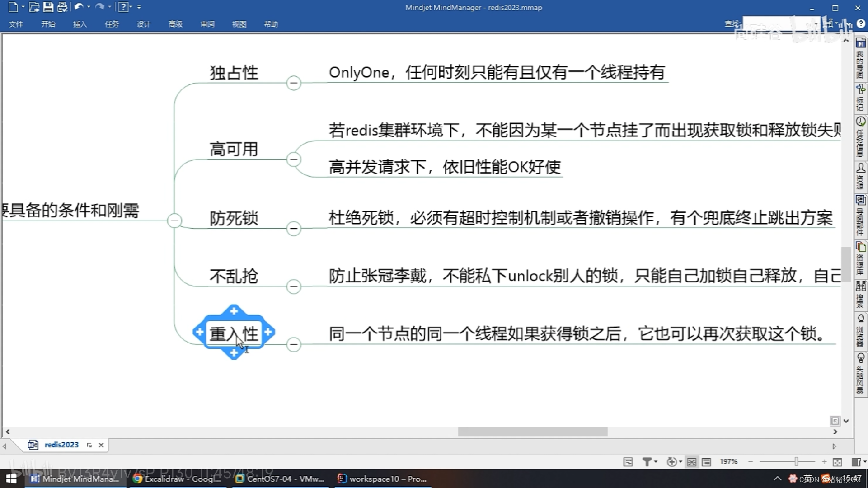Image resolution: width=868 pixels, height=488 pixels.
Task: Collapse the 重入性 branch
Action: coord(294,345)
